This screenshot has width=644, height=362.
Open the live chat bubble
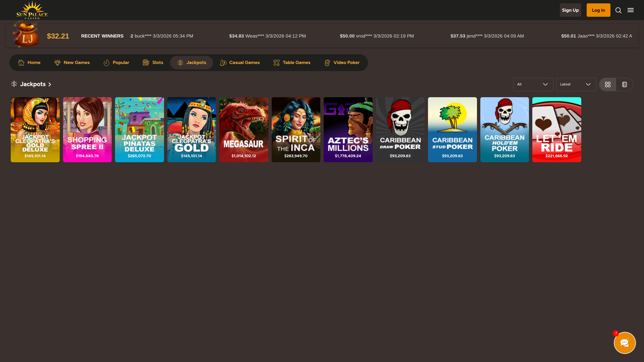[x=625, y=343]
